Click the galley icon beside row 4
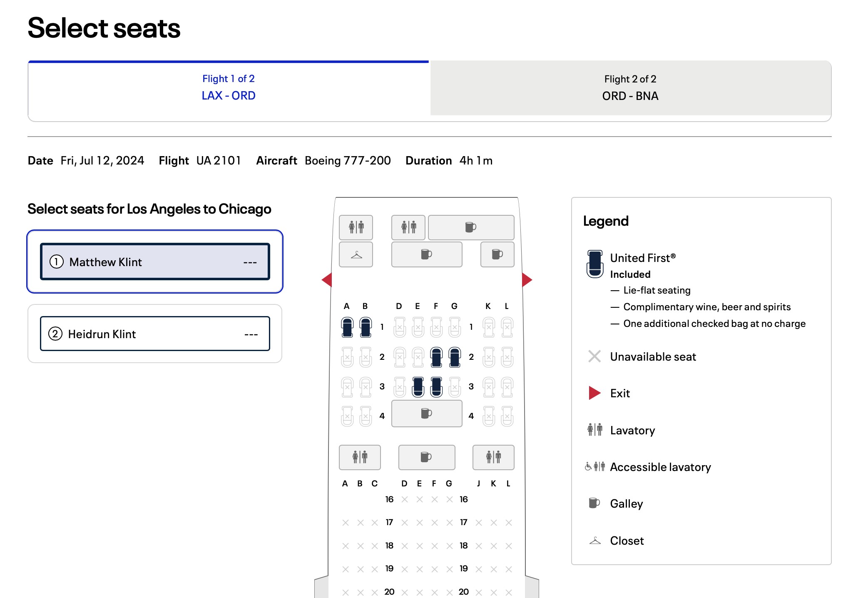868x598 pixels. click(426, 414)
